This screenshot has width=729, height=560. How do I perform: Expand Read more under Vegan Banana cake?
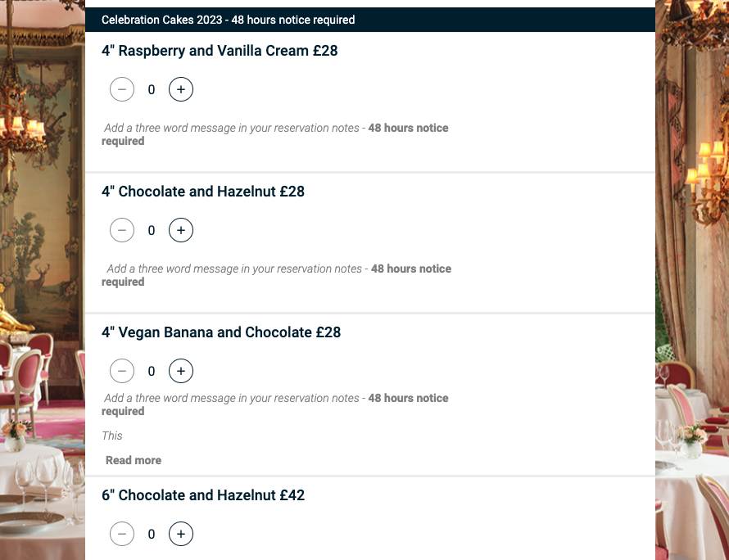[x=134, y=460]
